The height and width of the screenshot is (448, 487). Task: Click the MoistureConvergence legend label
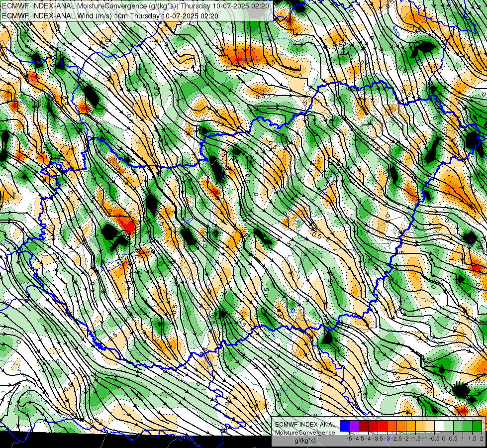coord(305,433)
